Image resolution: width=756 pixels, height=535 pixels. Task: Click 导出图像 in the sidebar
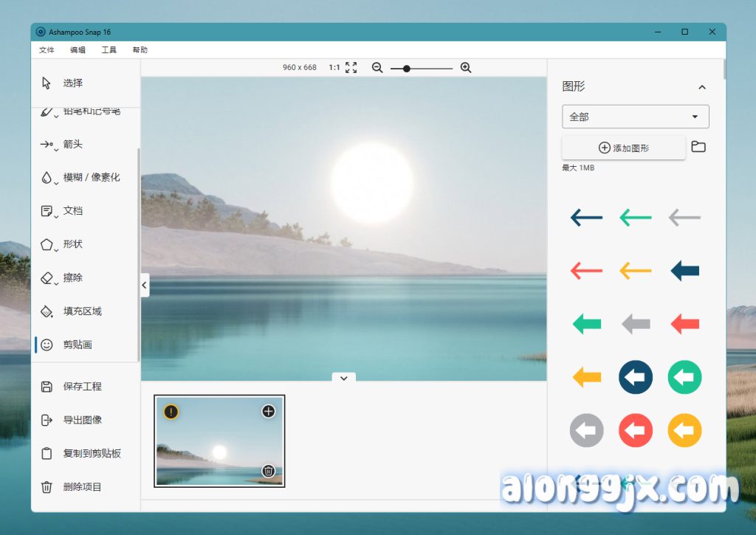pyautogui.click(x=81, y=421)
